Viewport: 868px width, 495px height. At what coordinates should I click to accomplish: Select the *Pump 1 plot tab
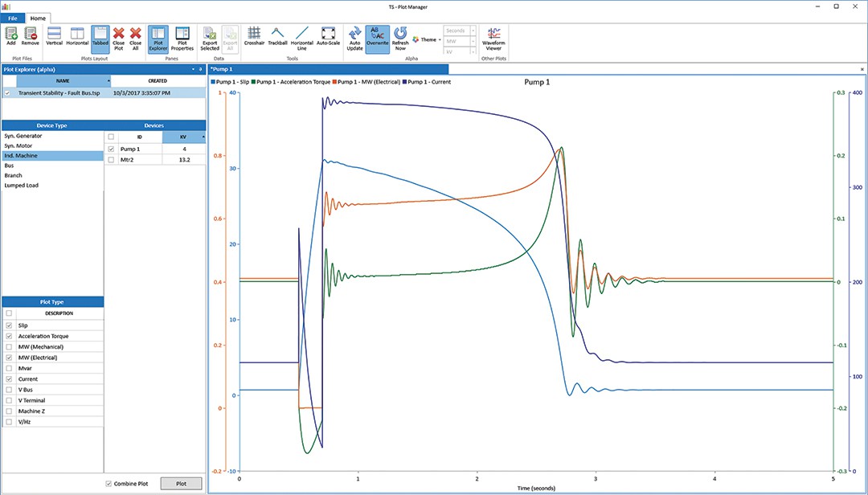pyautogui.click(x=221, y=69)
